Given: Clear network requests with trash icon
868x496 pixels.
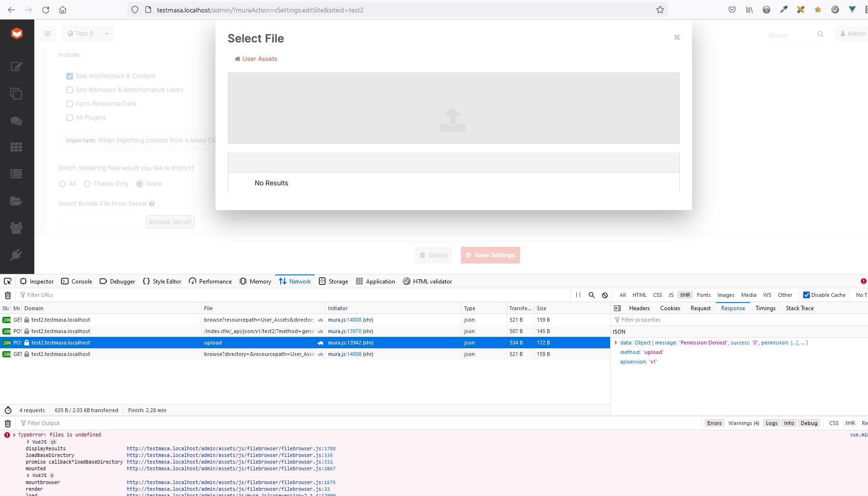Looking at the screenshot, I should tap(8, 295).
